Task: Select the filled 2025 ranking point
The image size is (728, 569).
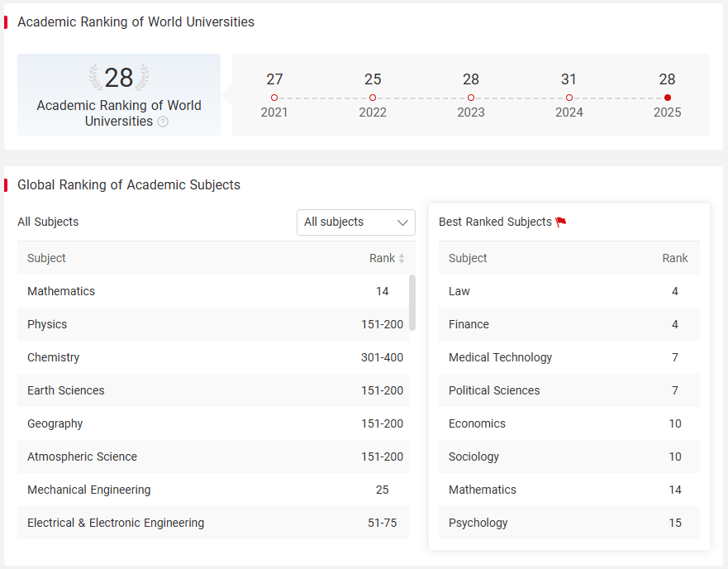Action: coord(668,98)
